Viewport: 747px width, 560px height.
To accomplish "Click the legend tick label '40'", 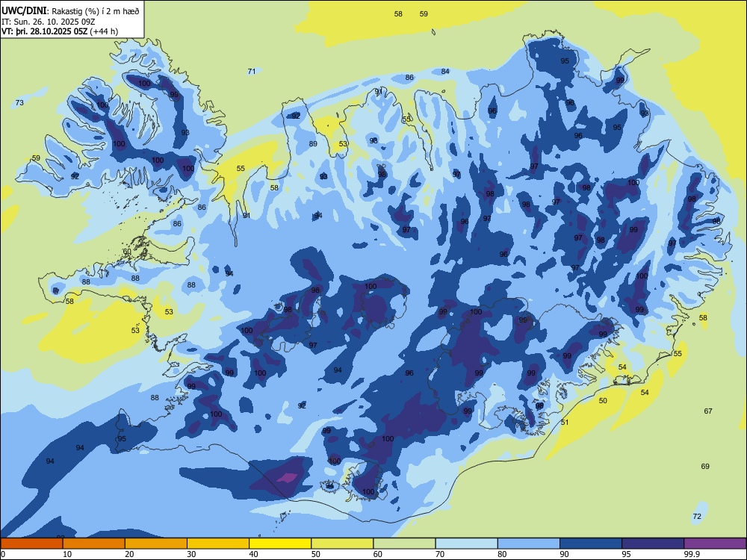I will [x=253, y=554].
